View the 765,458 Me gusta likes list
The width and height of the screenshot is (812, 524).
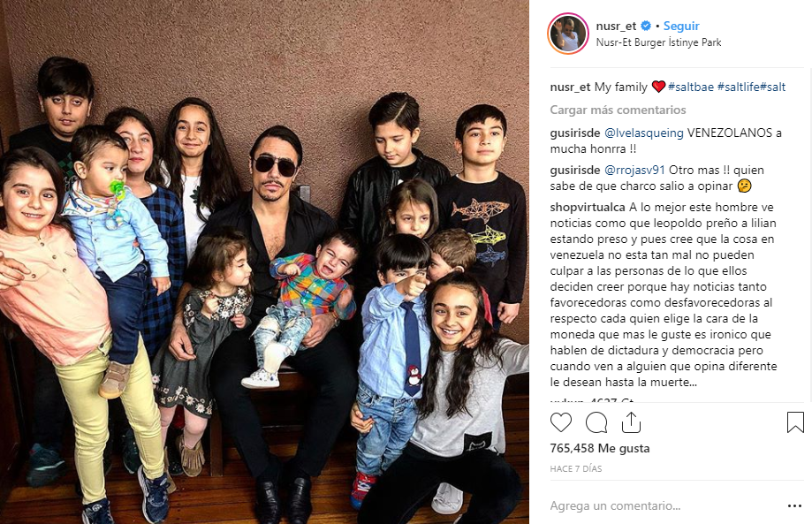tap(600, 448)
